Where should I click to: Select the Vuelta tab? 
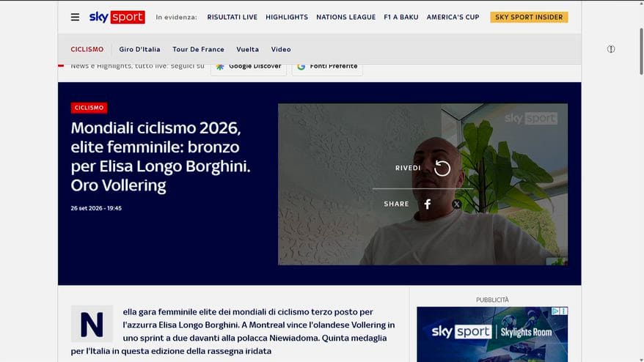[248, 49]
